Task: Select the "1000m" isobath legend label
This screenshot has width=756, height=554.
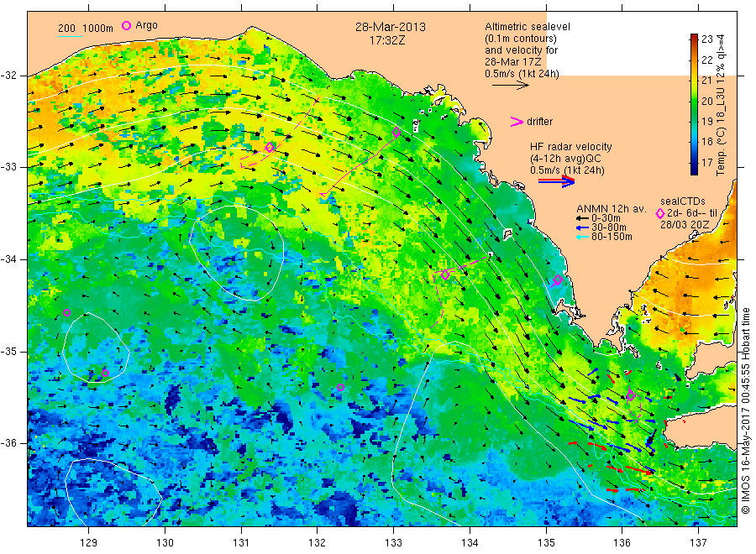Action: click(x=98, y=28)
